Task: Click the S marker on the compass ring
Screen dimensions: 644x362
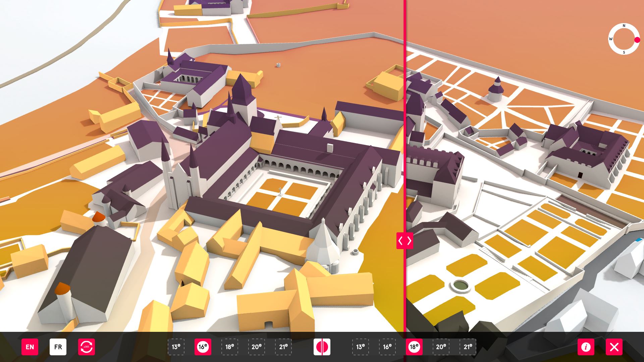Action: click(x=624, y=52)
